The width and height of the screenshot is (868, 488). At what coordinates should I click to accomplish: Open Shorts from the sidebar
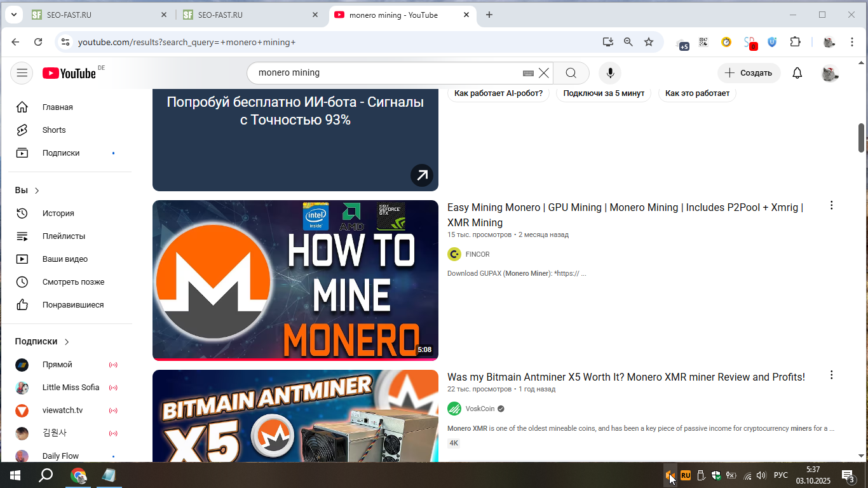[x=70, y=130]
